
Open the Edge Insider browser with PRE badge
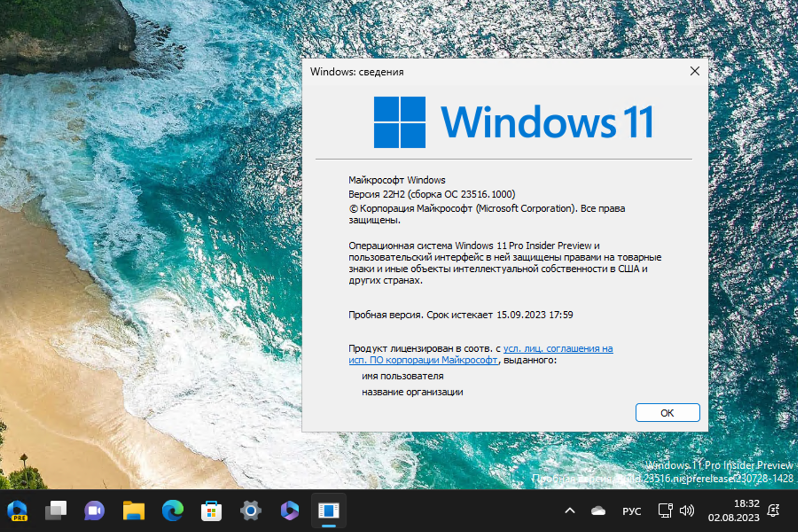point(18,509)
